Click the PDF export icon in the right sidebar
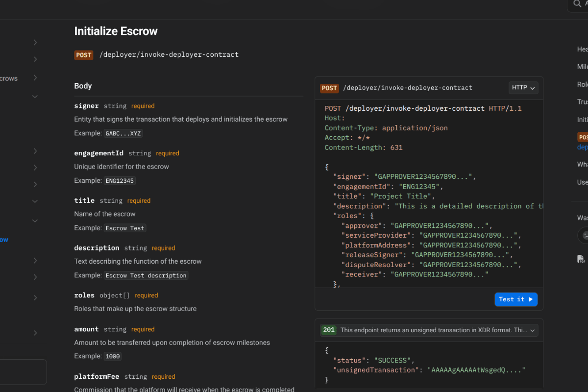 (x=581, y=258)
